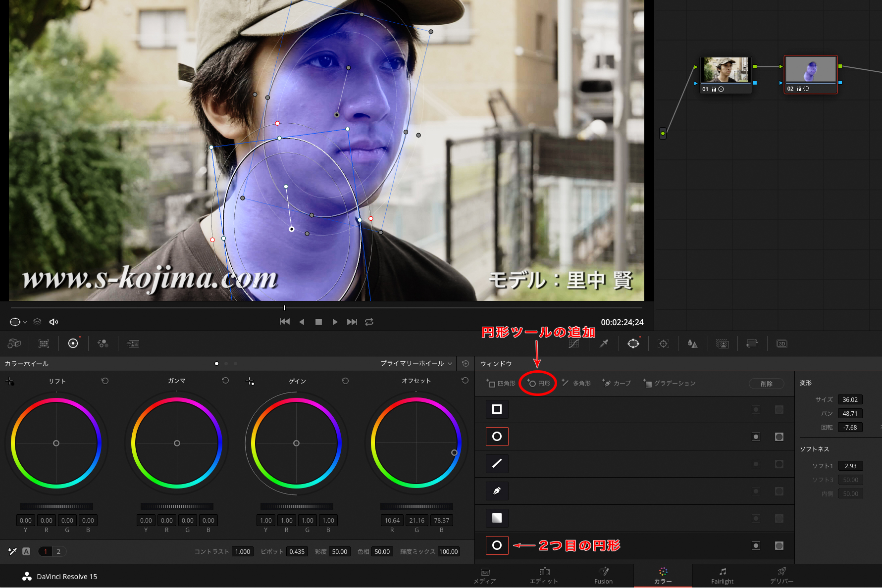Click the RGB Mixer palette icon
Viewport: 882px width, 588px height.
click(103, 343)
